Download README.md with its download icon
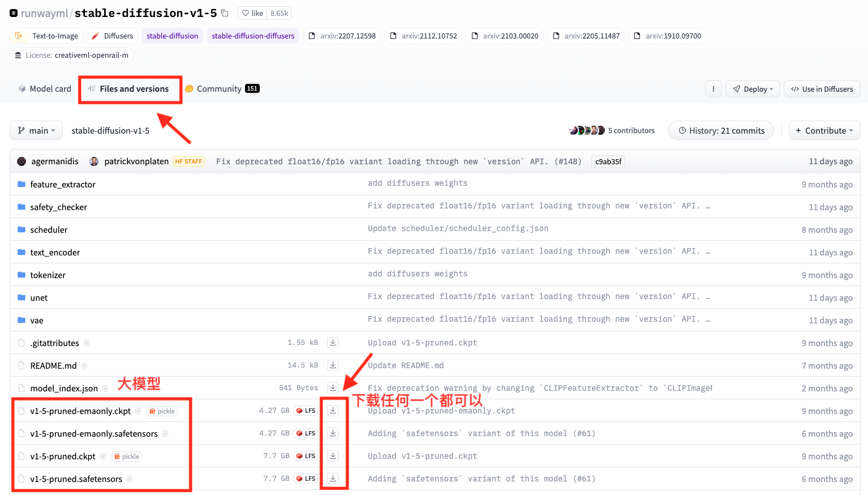Image resolution: width=868 pixels, height=495 pixels. 333,365
